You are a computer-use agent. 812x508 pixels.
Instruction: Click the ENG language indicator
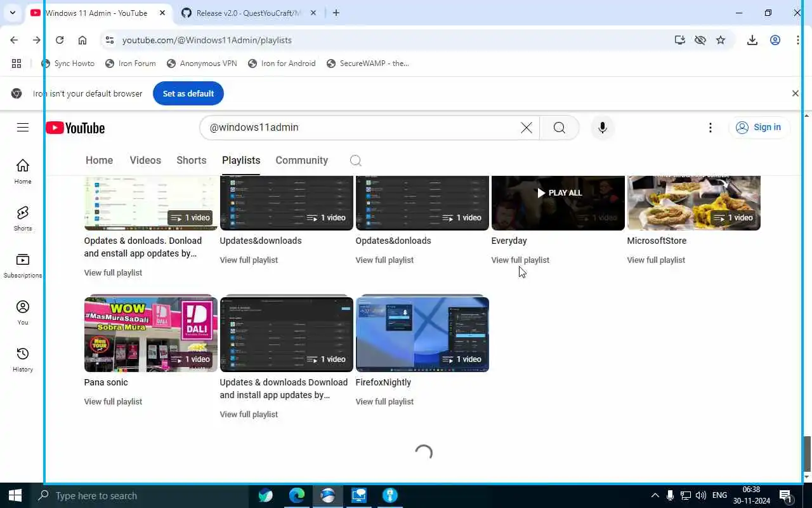719,495
